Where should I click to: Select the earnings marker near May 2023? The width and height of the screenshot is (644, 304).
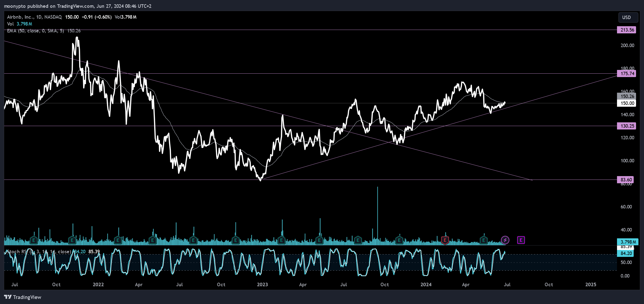[319, 240]
